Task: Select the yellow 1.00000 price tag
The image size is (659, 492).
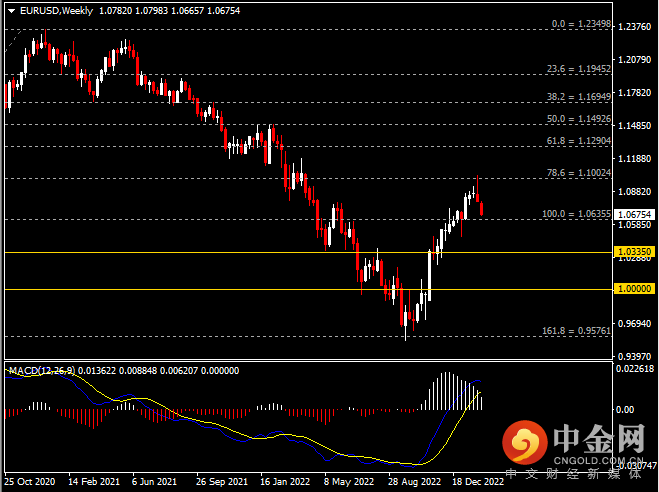Action: pyautogui.click(x=637, y=289)
